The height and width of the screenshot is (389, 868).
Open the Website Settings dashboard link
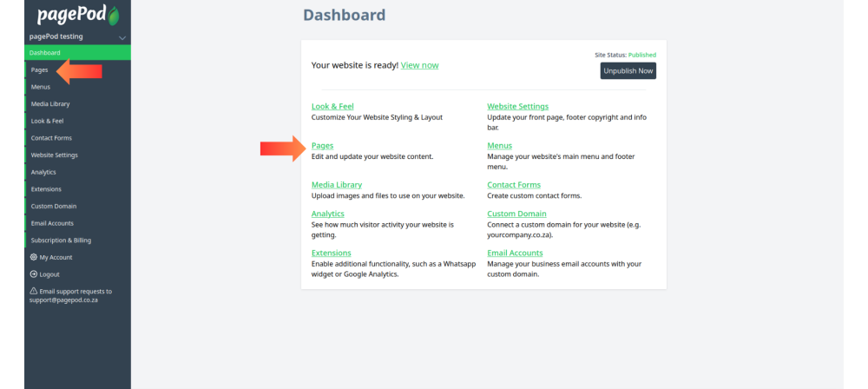(x=518, y=107)
